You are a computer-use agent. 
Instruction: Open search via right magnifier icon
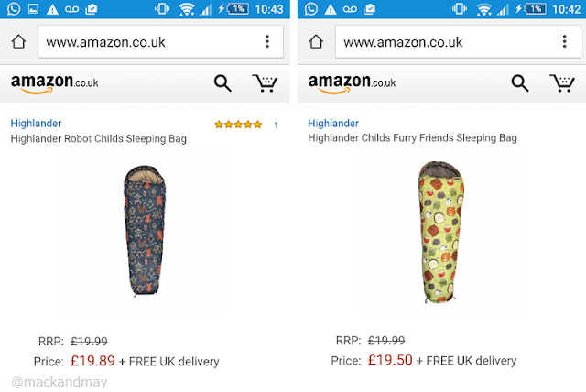point(520,84)
